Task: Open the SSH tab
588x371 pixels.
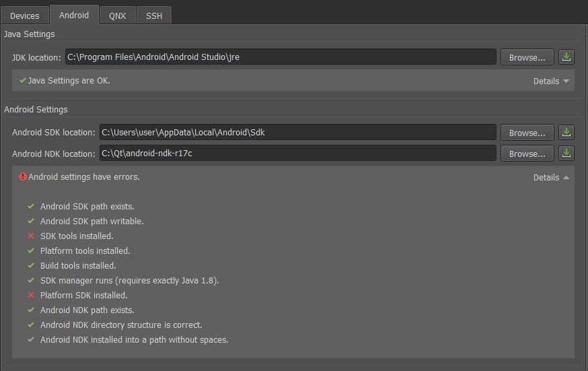Action: [154, 15]
